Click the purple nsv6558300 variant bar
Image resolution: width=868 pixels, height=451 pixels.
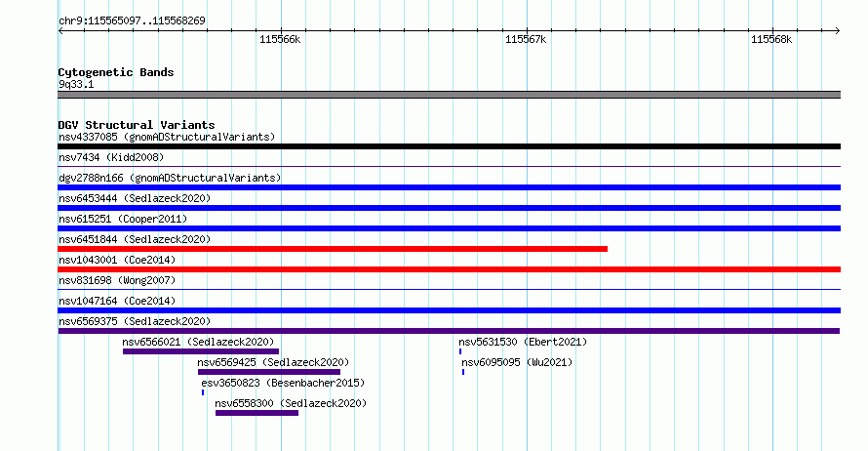(x=256, y=413)
